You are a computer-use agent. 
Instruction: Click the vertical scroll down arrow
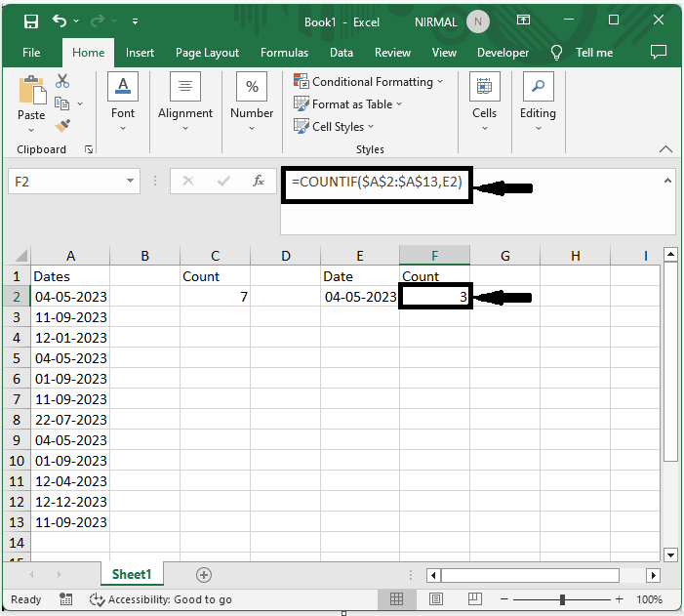(x=670, y=554)
